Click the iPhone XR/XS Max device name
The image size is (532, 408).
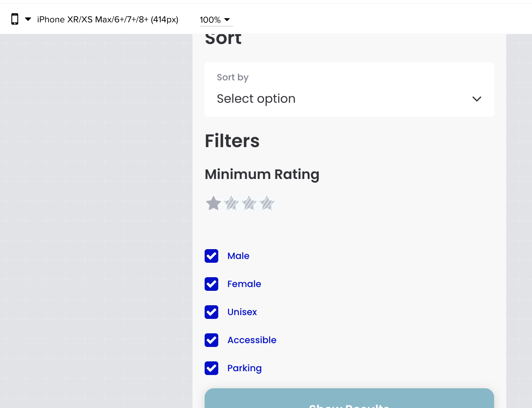pos(108,19)
